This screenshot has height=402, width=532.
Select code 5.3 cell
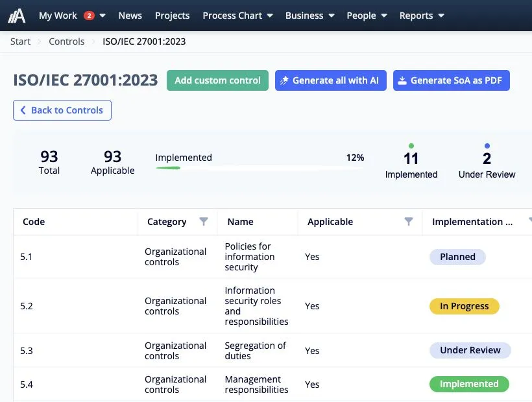(26, 351)
